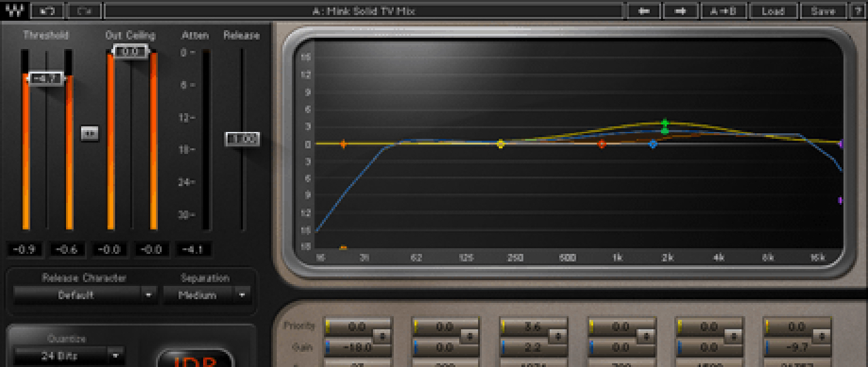The height and width of the screenshot is (367, 868).
Task: Redo the last undone change
Action: tap(84, 11)
